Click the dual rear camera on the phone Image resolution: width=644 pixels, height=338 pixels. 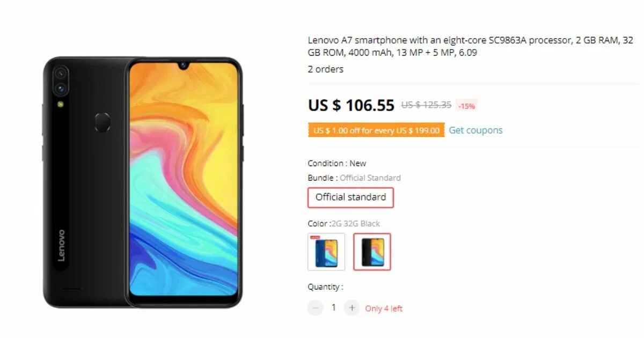click(60, 80)
